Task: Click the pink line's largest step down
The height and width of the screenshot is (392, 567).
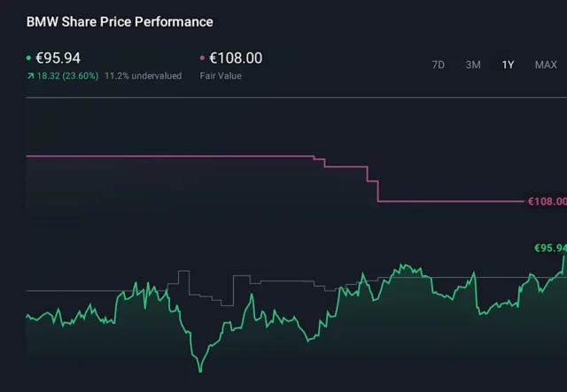Action: [x=378, y=192]
